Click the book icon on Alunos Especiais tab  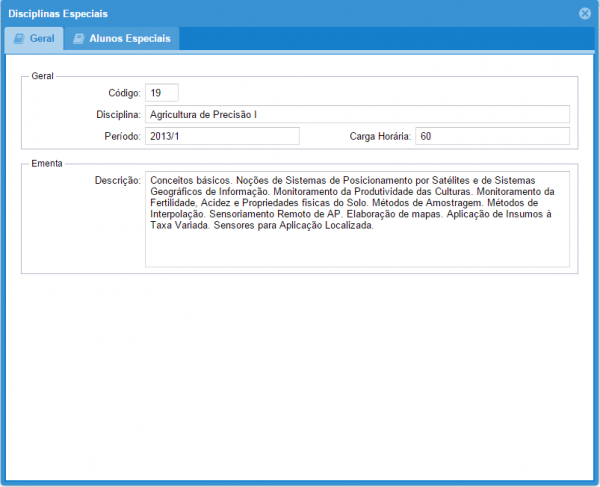point(78,38)
